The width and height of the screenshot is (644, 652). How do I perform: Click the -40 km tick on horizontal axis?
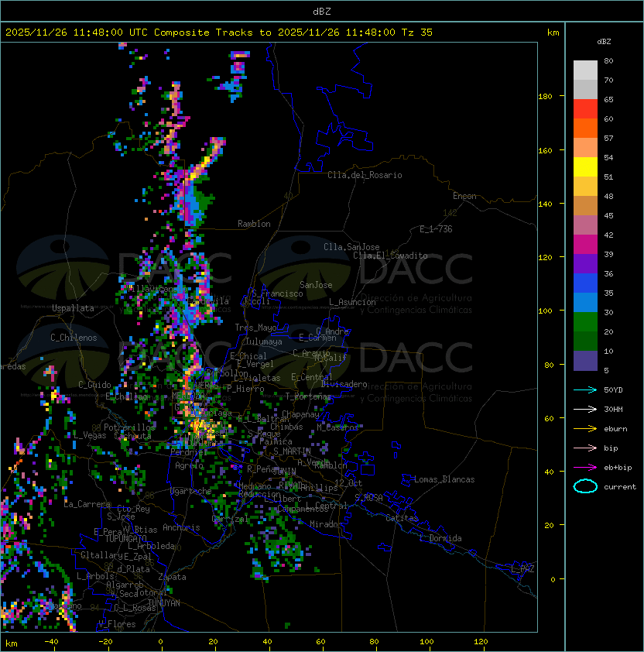coord(51,641)
